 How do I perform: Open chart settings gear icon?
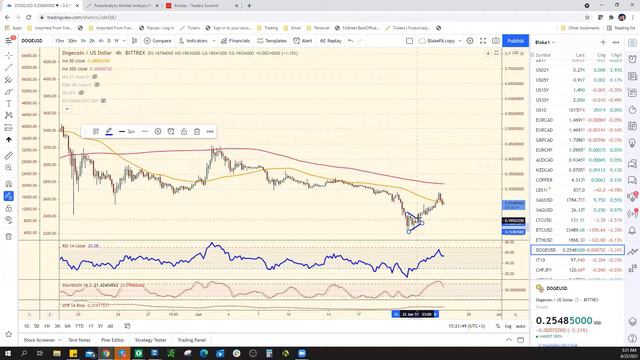tap(470, 41)
